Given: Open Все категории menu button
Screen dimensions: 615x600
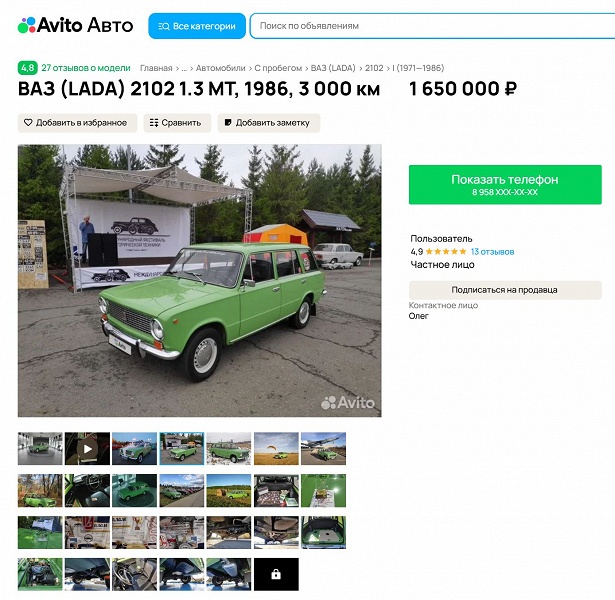Looking at the screenshot, I should coord(197,26).
